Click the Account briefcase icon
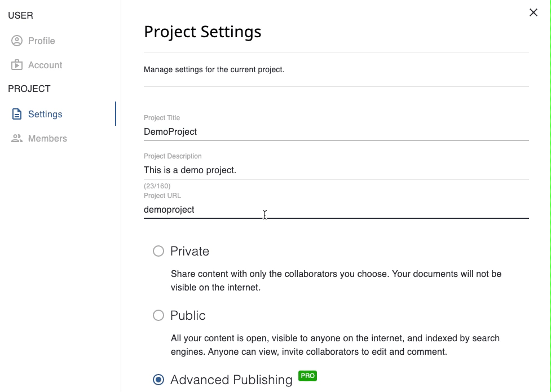 pyautogui.click(x=17, y=65)
